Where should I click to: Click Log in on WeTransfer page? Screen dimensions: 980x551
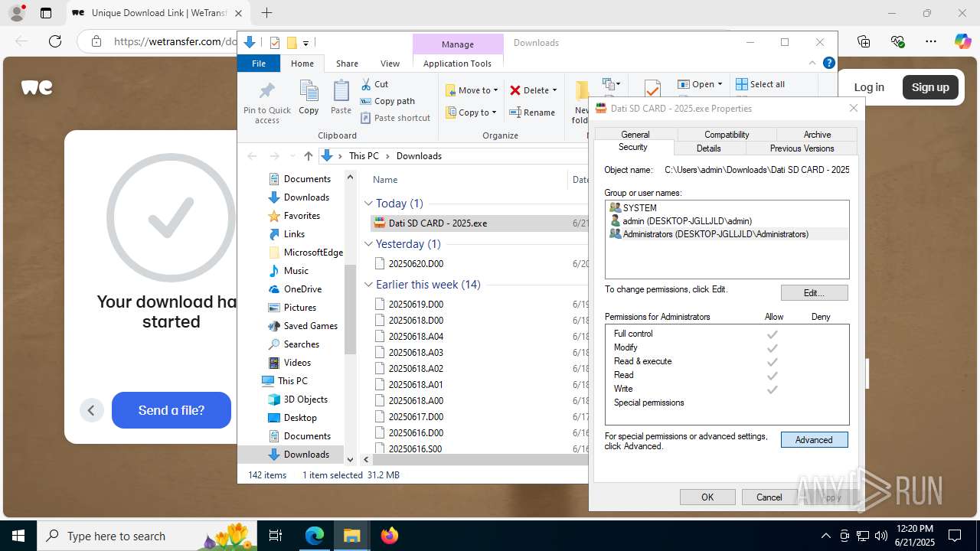click(869, 87)
